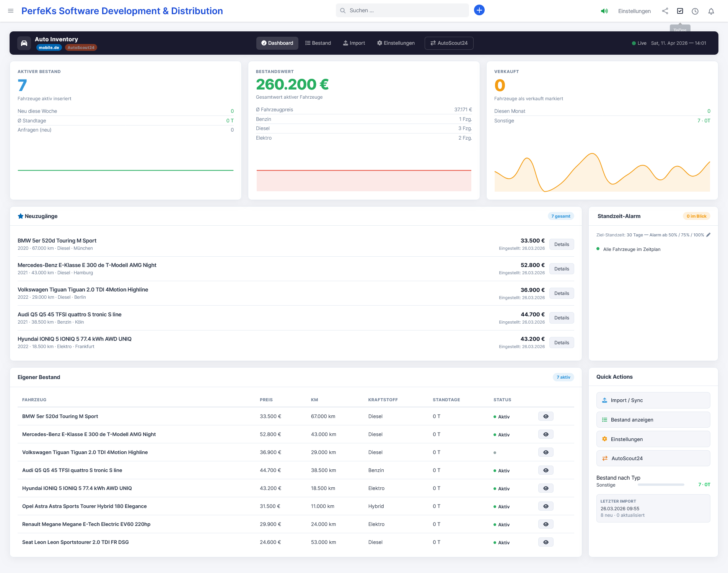This screenshot has width=728, height=573.
Task: Click the Bestand nach Typ progress bar
Action: pos(661,485)
